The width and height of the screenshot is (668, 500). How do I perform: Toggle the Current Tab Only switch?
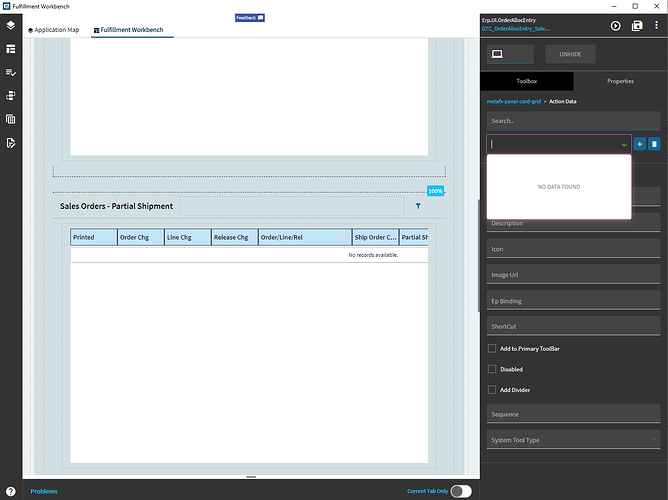point(461,491)
